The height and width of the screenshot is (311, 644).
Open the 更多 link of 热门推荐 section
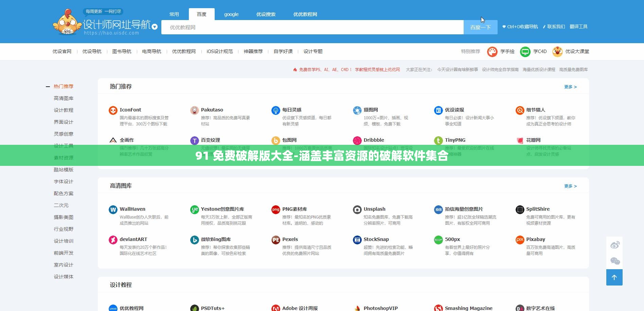(x=570, y=87)
